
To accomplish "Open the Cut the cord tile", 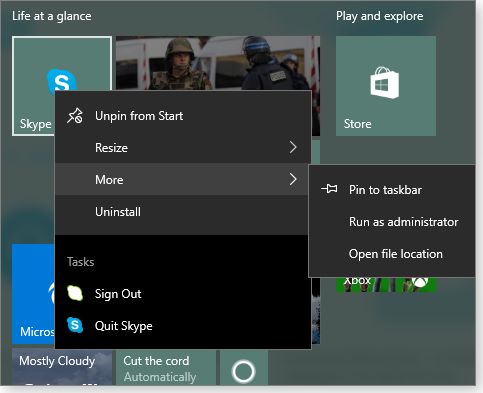I will [x=166, y=367].
